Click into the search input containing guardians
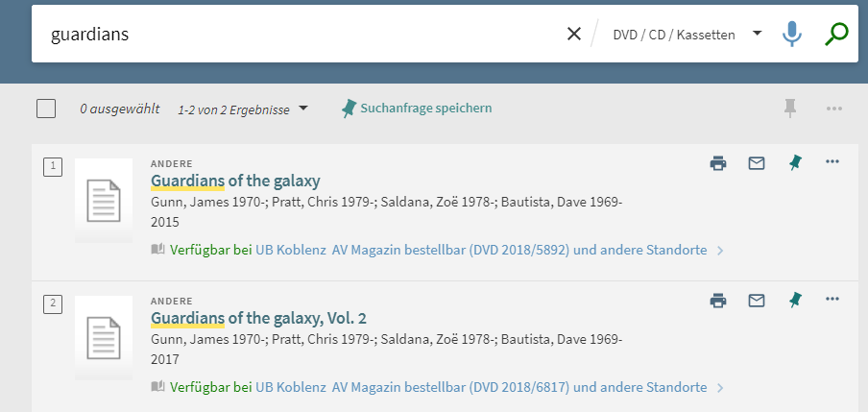Screen dimensions: 868x412 [x=288, y=35]
